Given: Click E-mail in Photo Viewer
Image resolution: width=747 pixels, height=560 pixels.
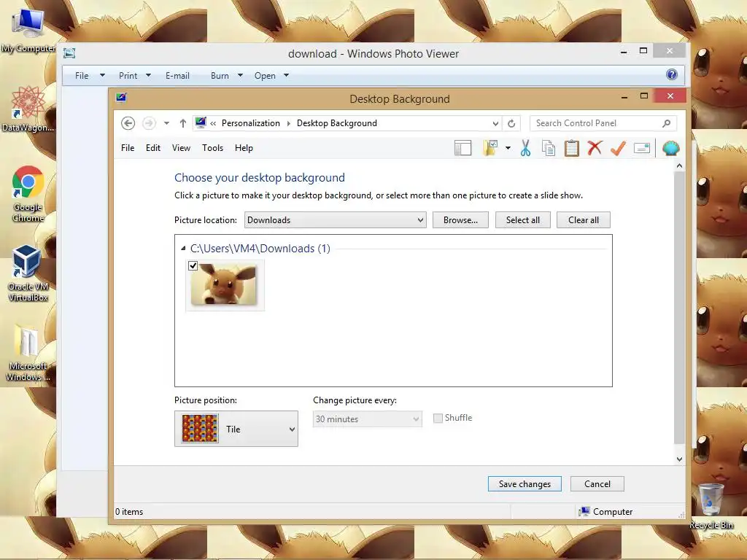Looking at the screenshot, I should (x=178, y=76).
